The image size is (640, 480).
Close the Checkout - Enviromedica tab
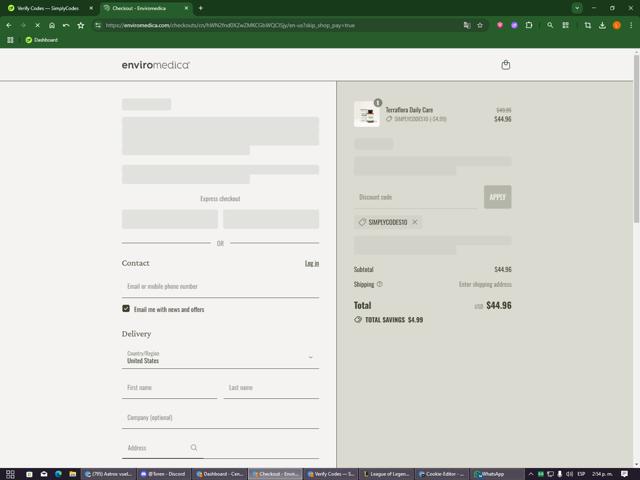click(x=187, y=8)
